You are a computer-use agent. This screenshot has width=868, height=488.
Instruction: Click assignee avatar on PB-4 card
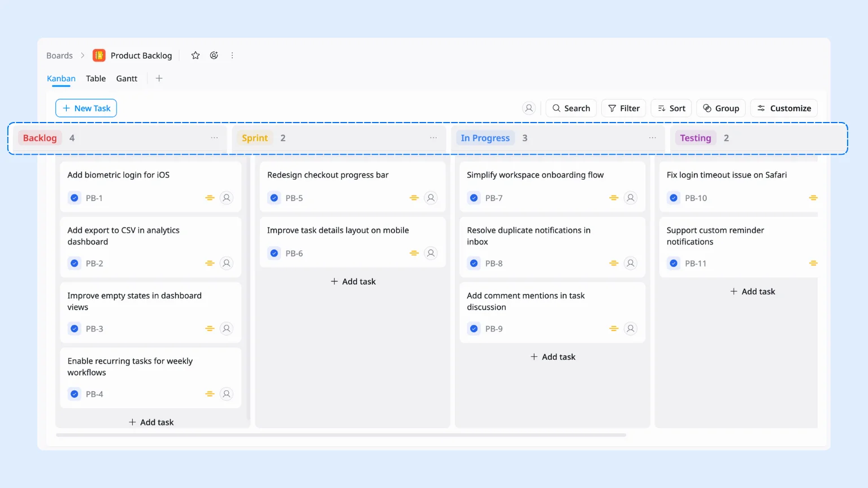[227, 394]
